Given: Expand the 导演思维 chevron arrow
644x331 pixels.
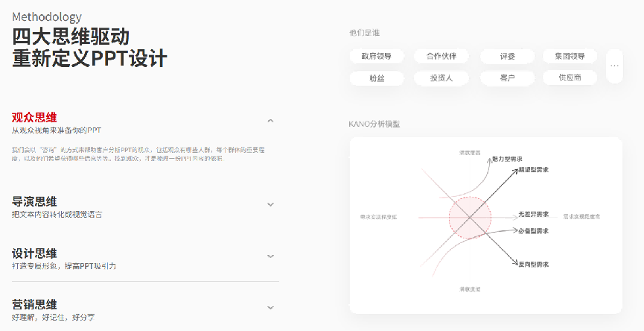Looking at the screenshot, I should 270,204.
